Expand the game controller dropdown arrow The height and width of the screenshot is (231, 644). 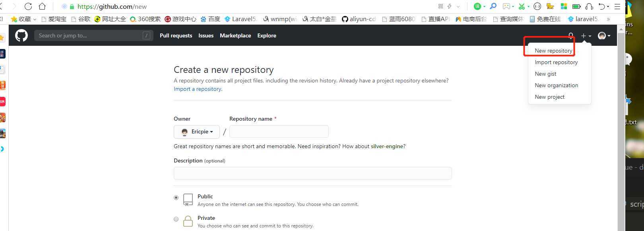pos(513,7)
